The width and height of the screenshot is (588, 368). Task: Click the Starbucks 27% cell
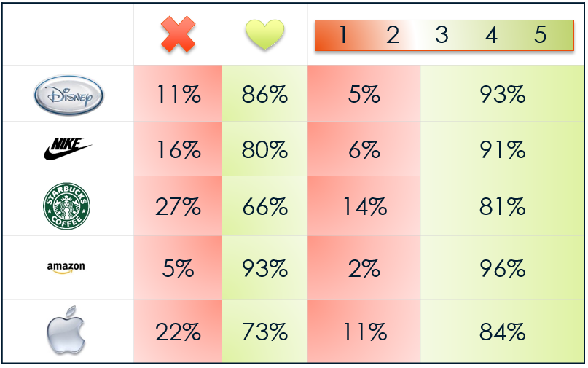coord(178,206)
